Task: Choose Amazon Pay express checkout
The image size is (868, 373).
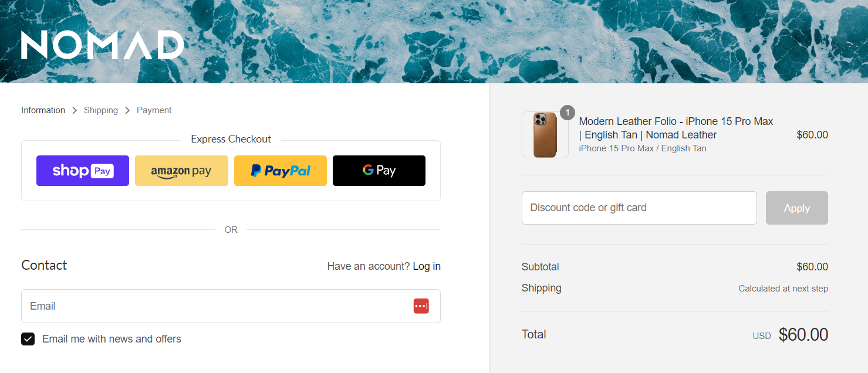Action: pos(181,171)
